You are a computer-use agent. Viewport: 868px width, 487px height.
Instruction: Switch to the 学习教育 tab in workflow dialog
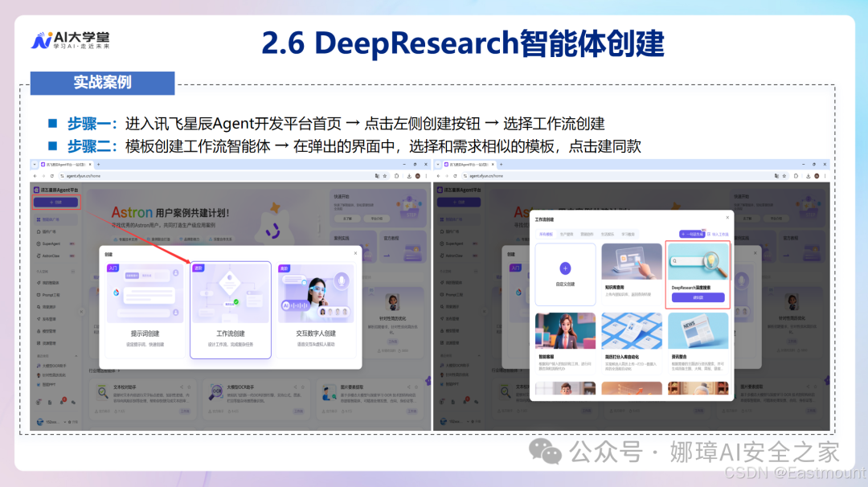click(628, 234)
